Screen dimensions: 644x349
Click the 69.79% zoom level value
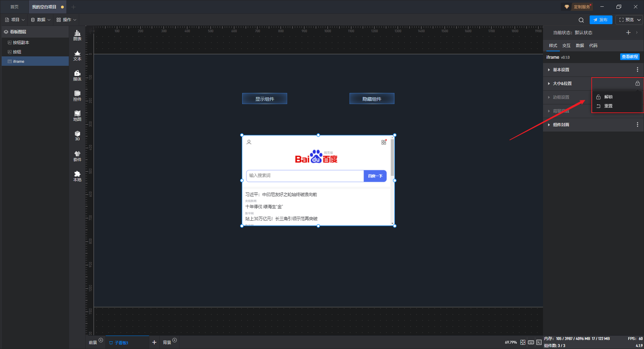coord(511,342)
